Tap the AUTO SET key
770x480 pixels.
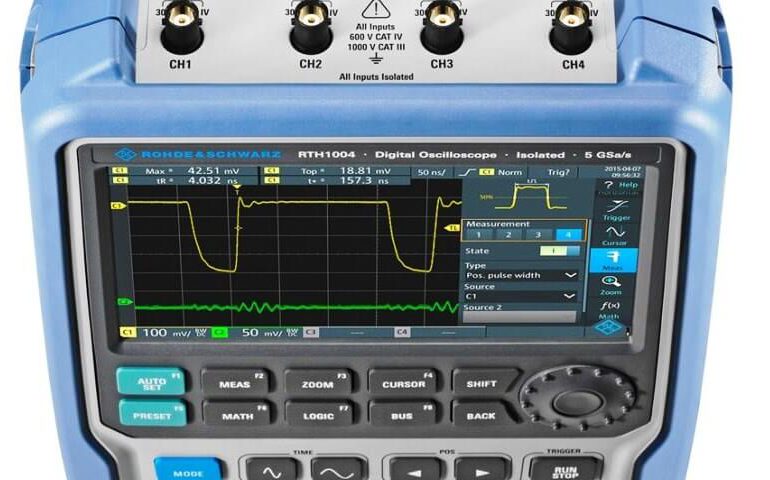pos(152,383)
